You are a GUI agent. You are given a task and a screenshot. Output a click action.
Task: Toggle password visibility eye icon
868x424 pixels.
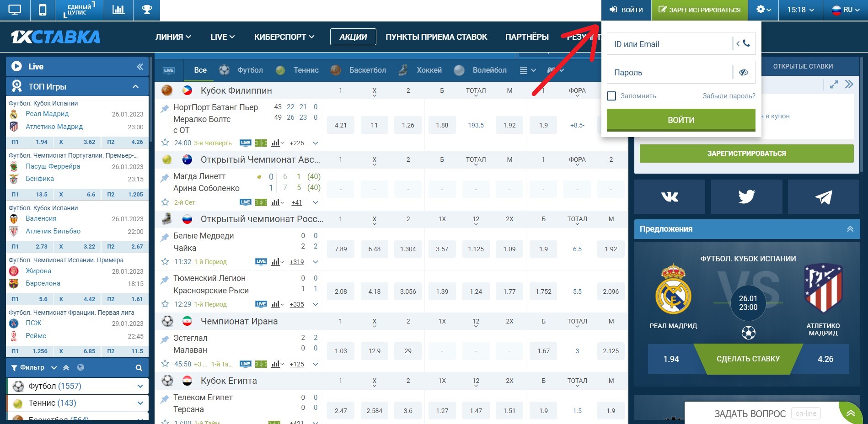744,72
